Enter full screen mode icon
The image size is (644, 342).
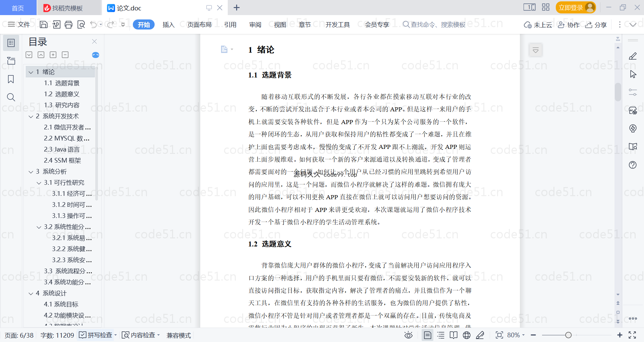pyautogui.click(x=632, y=335)
